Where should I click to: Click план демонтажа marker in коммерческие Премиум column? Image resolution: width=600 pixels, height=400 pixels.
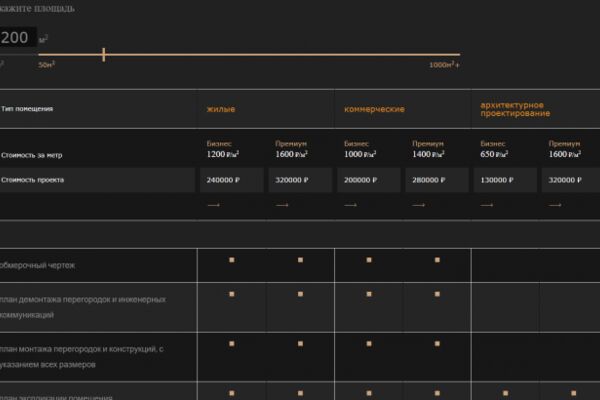click(437, 294)
